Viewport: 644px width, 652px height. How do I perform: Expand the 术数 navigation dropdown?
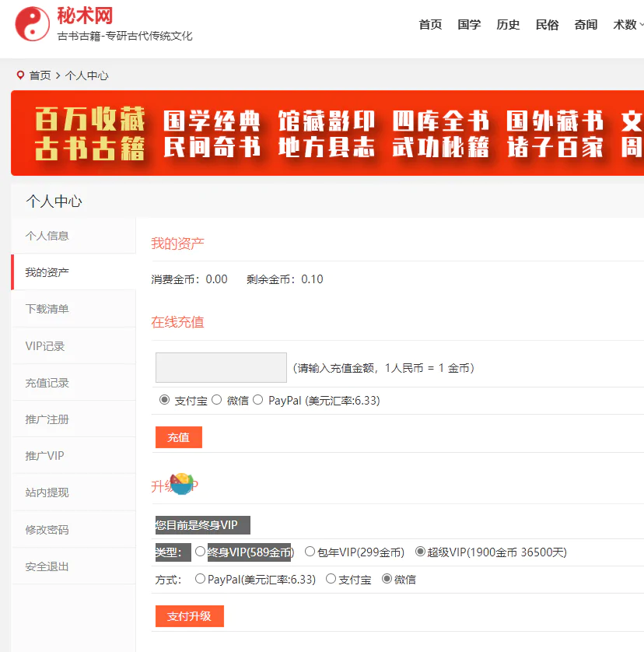[628, 25]
